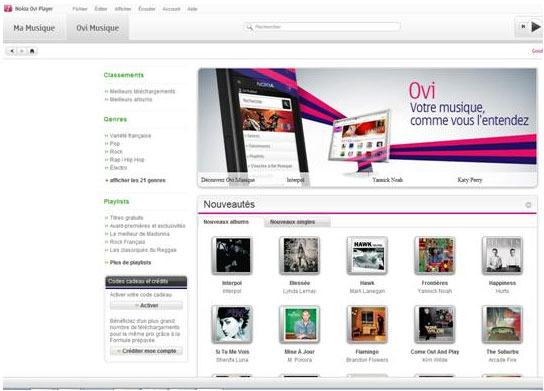Viewport: 544px width, 391px height.
Task: Open the Rock Français playlist
Action: [x=127, y=241]
